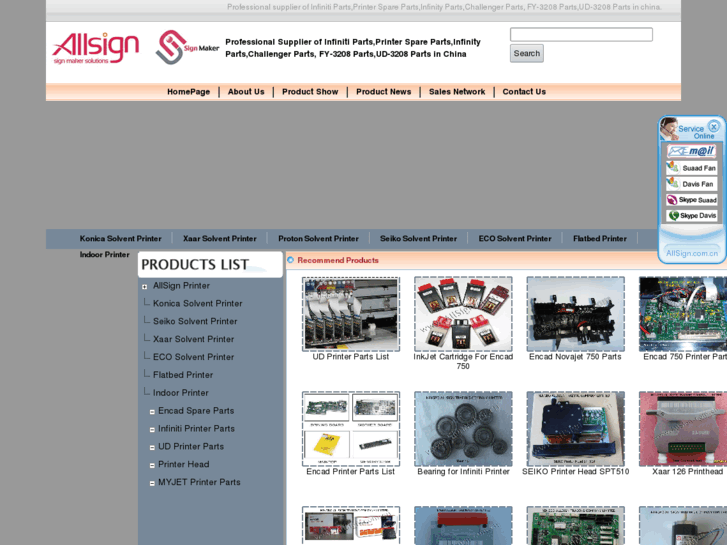Collapse the MYJET Printer Parts node
This screenshot has height=545, width=727.
152,483
